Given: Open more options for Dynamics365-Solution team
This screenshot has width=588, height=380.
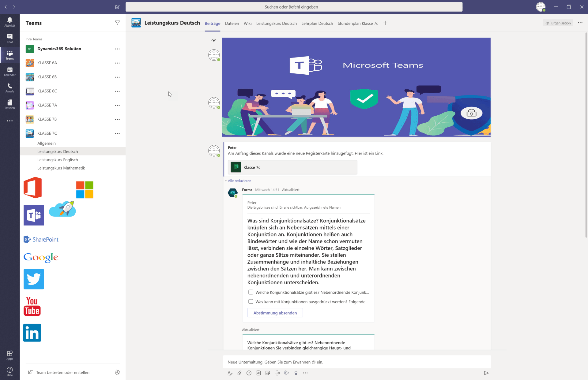Looking at the screenshot, I should (117, 49).
